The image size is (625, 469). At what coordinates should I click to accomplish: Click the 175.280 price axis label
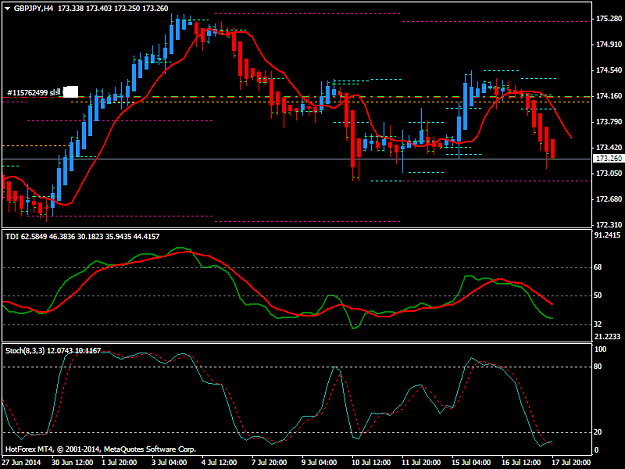[x=609, y=19]
